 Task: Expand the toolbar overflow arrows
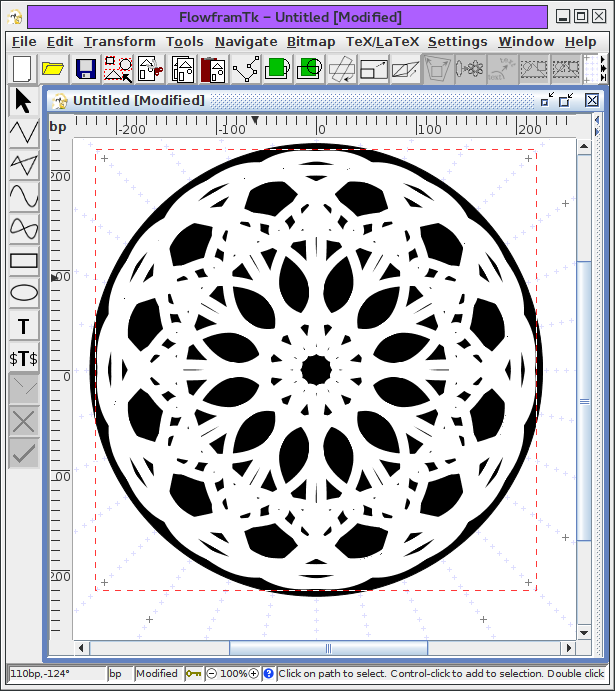603,69
